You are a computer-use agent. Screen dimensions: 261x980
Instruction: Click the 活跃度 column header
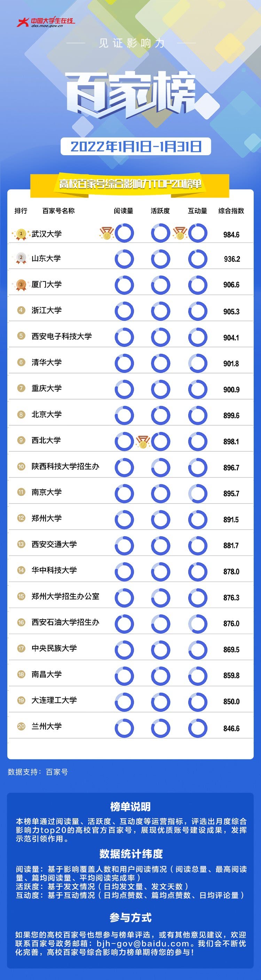coord(160,211)
